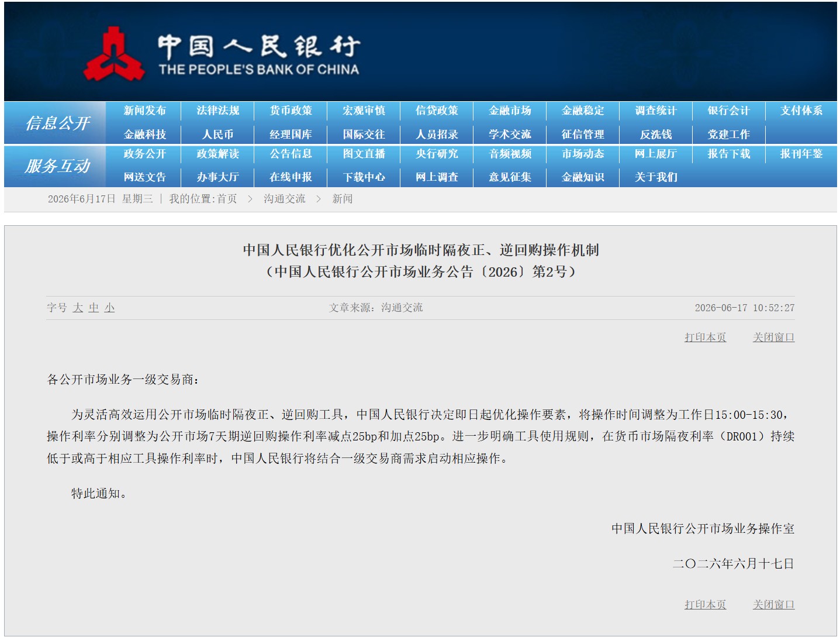Go to 图文直播 page
Image resolution: width=840 pixels, height=637 pixels.
coord(364,154)
